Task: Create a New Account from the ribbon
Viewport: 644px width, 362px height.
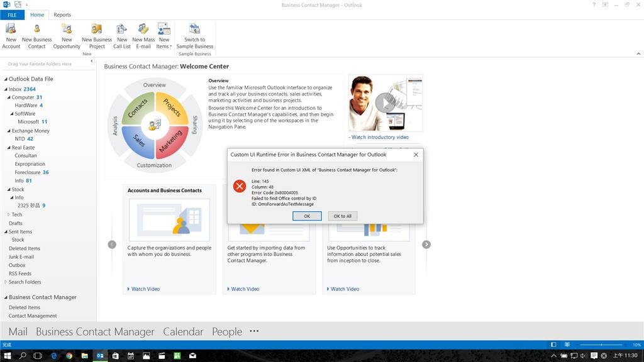Action: click(x=11, y=36)
